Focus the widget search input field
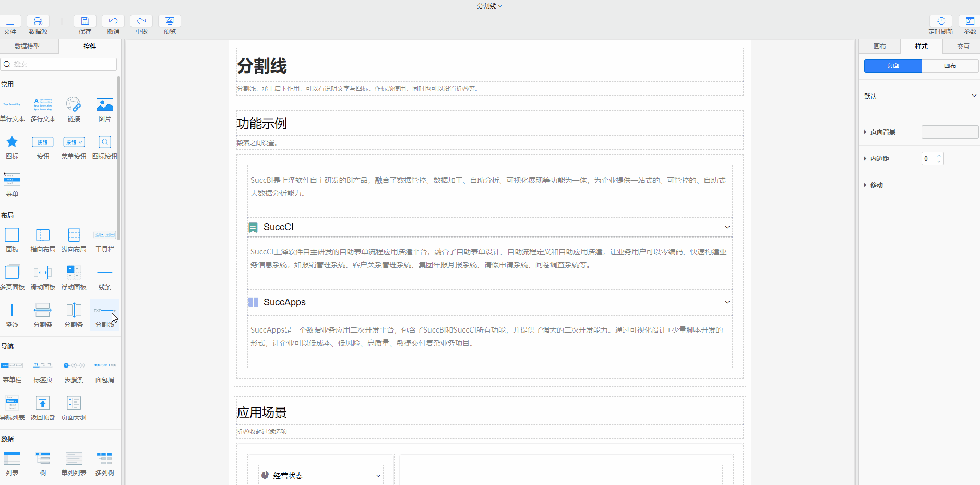The width and height of the screenshot is (980, 485). click(63, 64)
